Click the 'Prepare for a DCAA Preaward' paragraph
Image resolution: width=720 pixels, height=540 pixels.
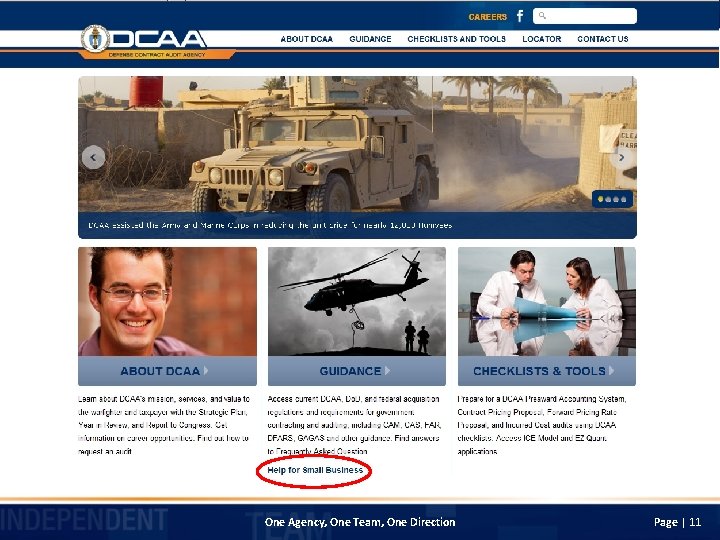[542, 425]
